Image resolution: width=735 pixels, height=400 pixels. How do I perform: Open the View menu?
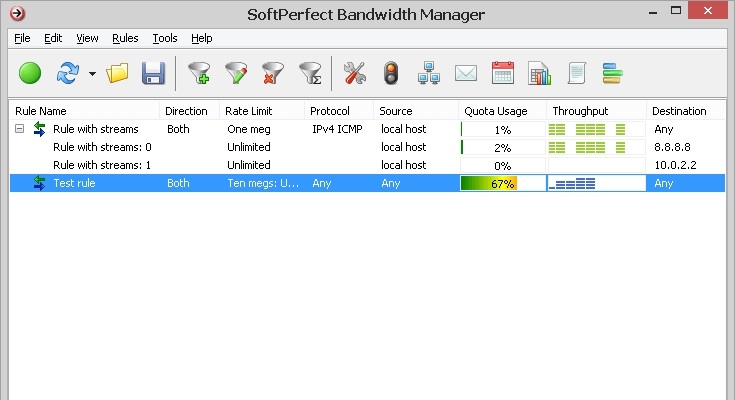pyautogui.click(x=87, y=38)
